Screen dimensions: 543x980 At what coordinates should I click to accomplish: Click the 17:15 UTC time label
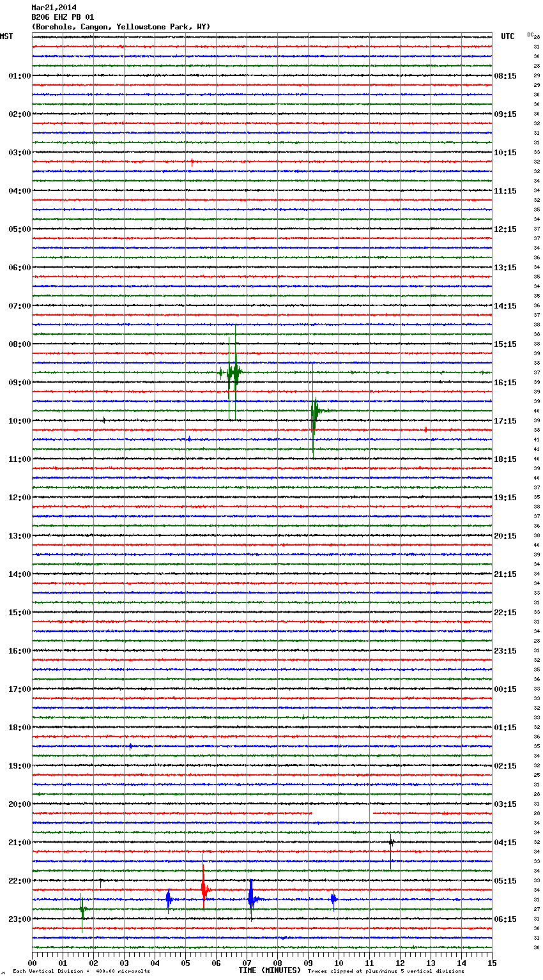[x=505, y=421]
